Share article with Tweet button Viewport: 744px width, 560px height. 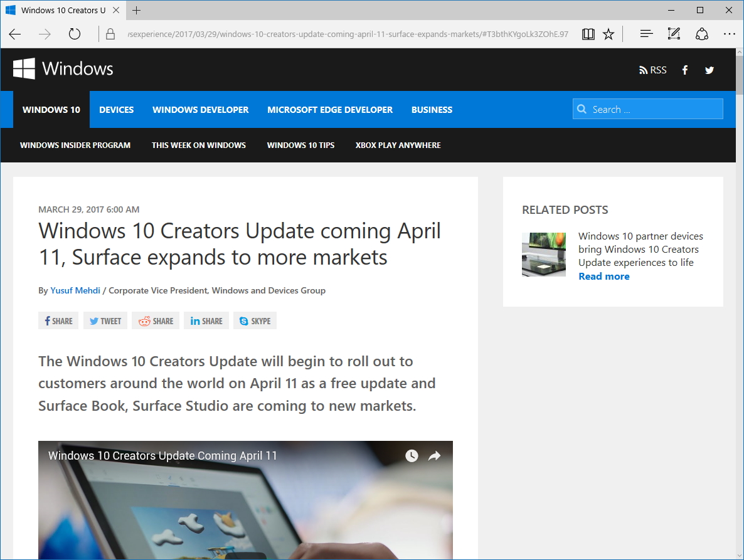click(x=105, y=321)
